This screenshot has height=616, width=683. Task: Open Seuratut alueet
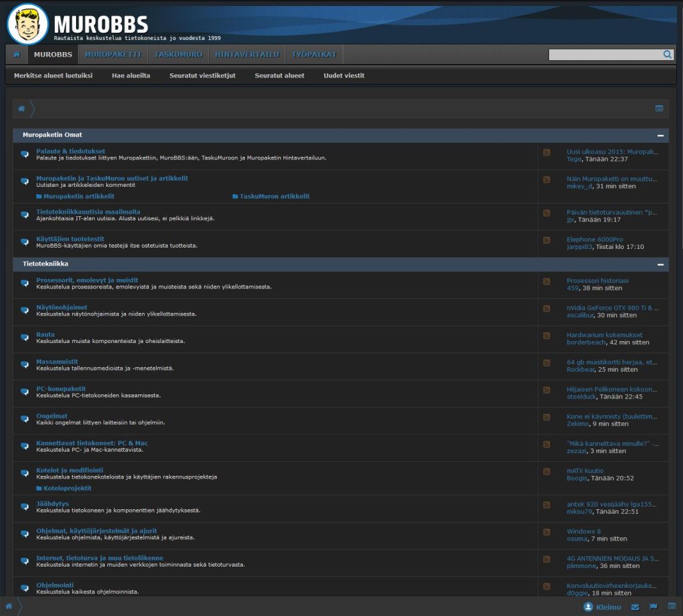click(x=279, y=75)
